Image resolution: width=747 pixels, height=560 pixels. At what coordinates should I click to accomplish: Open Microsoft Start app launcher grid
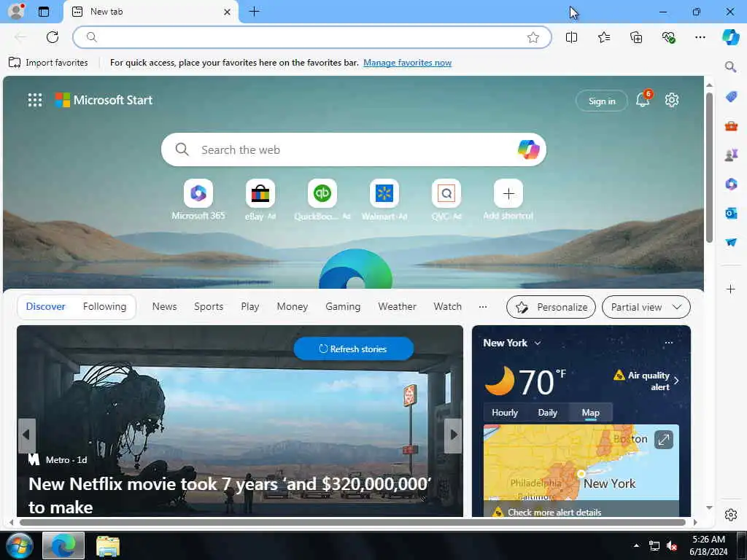pyautogui.click(x=35, y=100)
